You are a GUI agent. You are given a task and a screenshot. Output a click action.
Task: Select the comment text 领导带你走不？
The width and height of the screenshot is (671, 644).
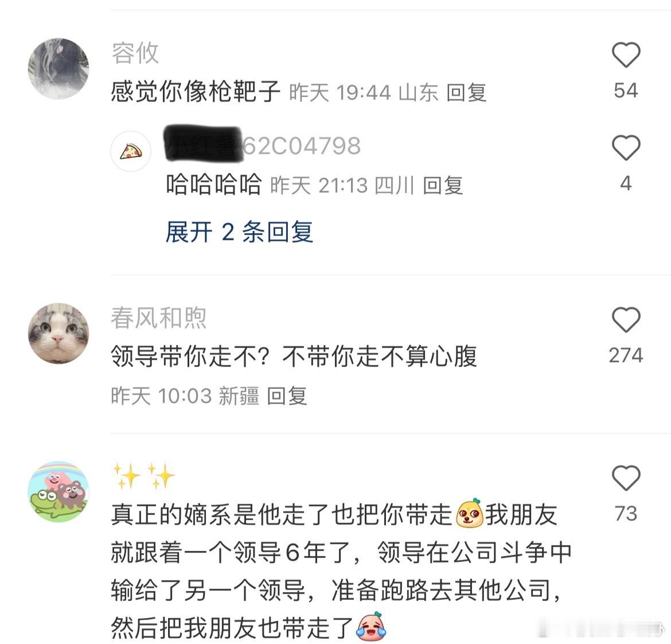[x=190, y=356]
